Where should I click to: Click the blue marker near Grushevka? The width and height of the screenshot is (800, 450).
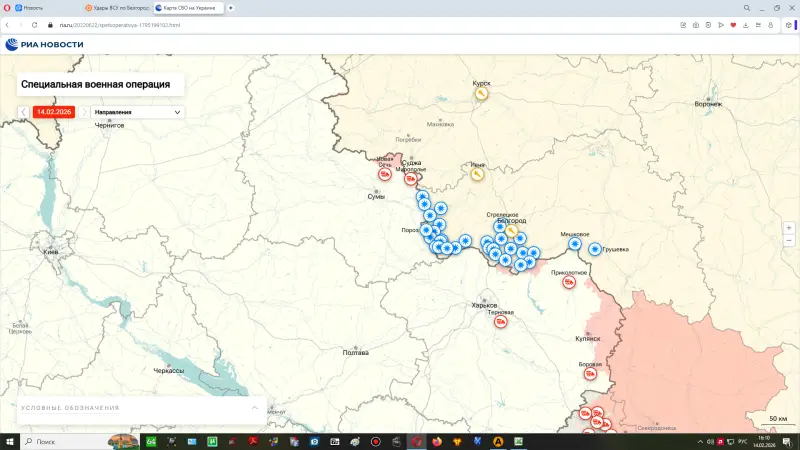pos(595,249)
